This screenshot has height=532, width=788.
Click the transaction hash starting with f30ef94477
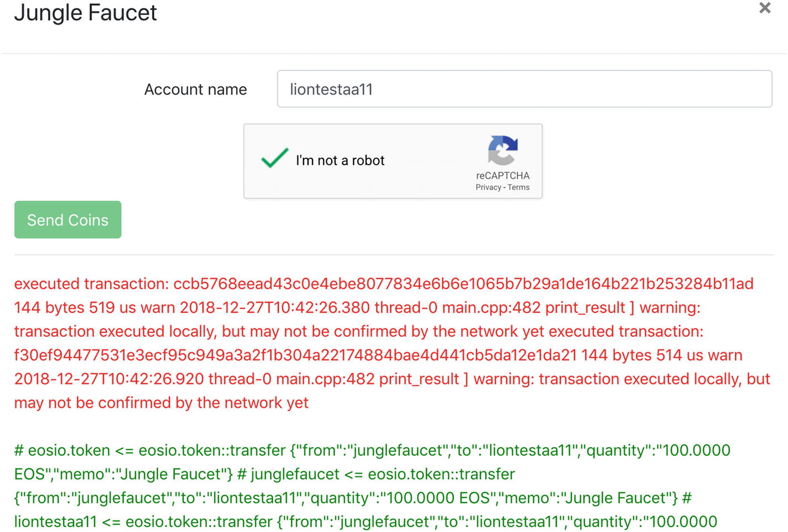[295, 355]
